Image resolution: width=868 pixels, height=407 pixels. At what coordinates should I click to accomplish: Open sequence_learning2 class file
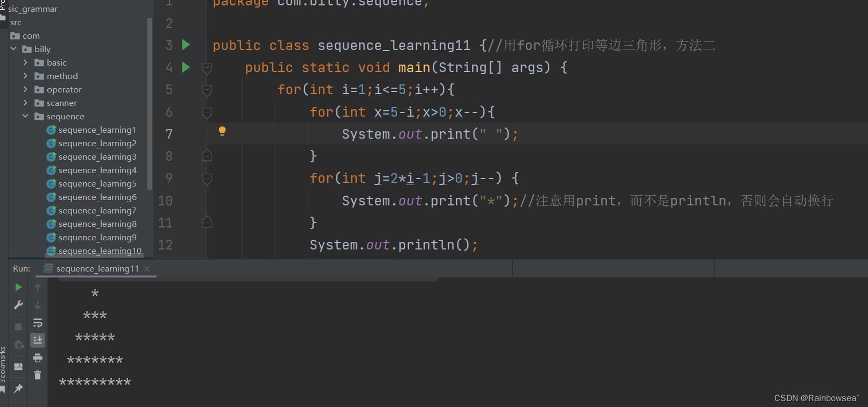tap(91, 143)
